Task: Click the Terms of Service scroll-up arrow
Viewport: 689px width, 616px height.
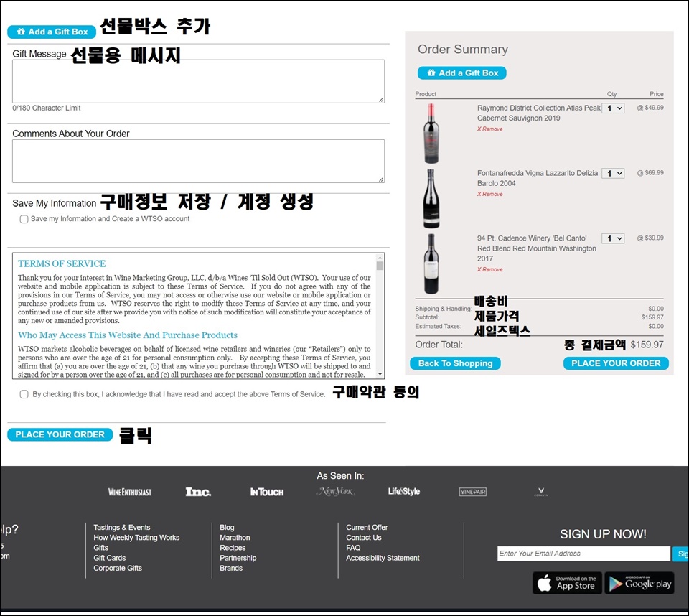Action: pyautogui.click(x=380, y=257)
